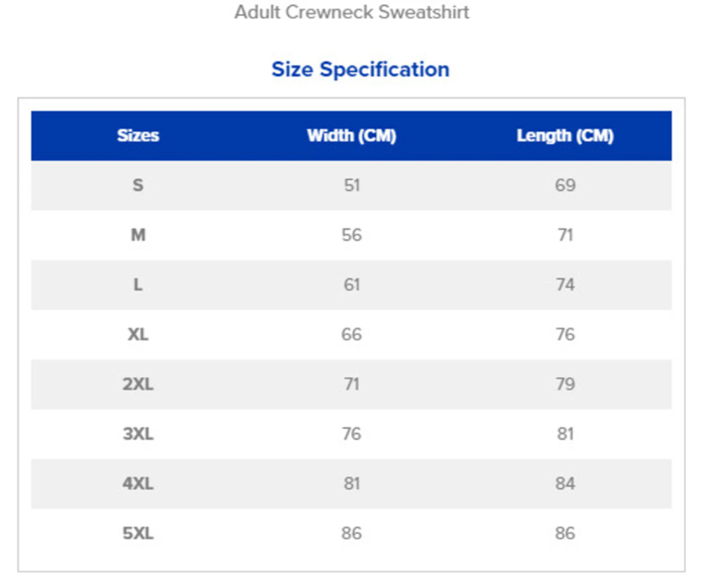
Task: Click the 5XL size row label
Action: point(138,534)
